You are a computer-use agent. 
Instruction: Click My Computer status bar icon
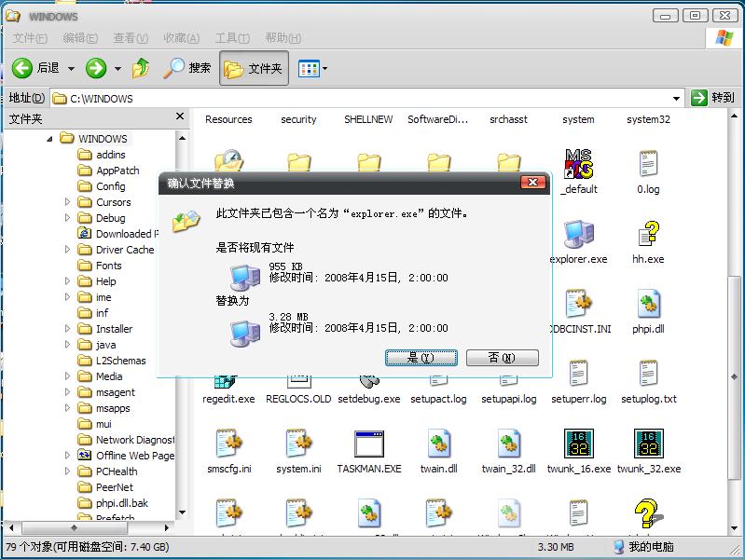[x=618, y=547]
